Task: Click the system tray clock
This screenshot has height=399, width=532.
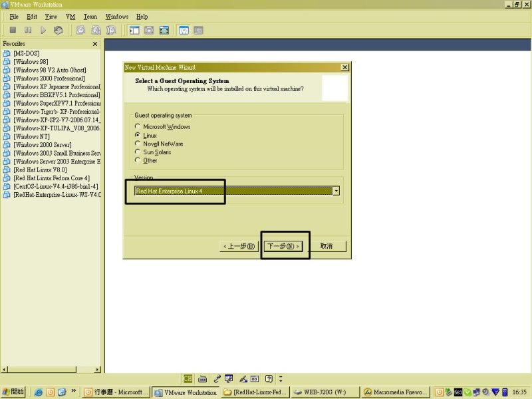Action: coord(519,392)
